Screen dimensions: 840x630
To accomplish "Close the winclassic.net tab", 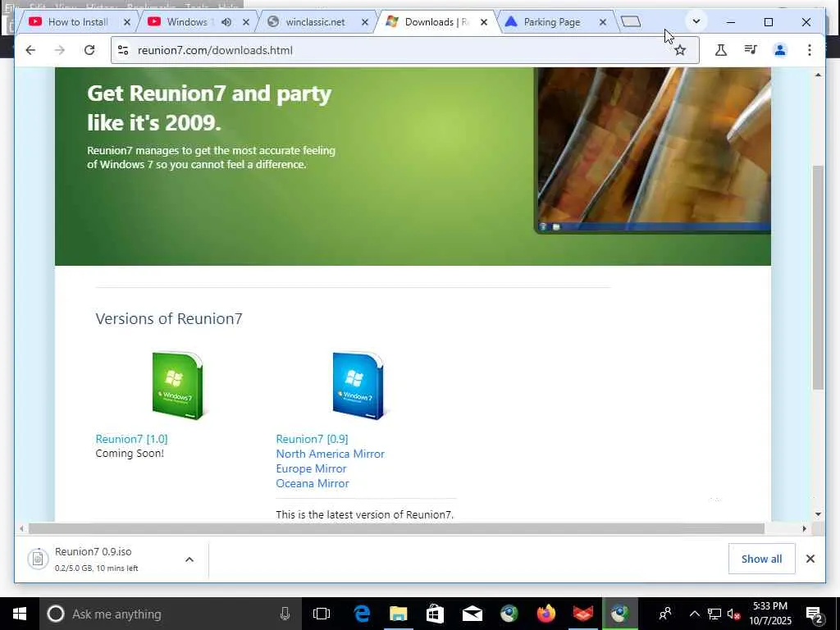I will [x=365, y=22].
